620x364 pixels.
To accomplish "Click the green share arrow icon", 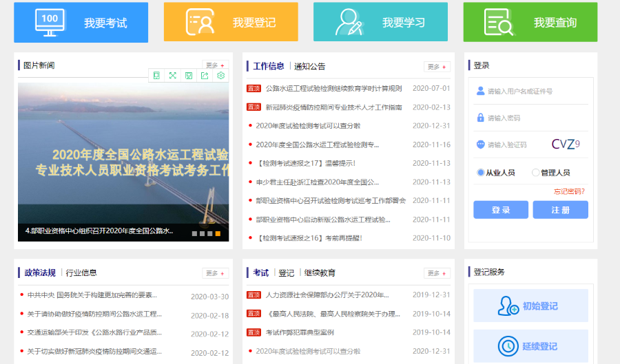I will 205,76.
